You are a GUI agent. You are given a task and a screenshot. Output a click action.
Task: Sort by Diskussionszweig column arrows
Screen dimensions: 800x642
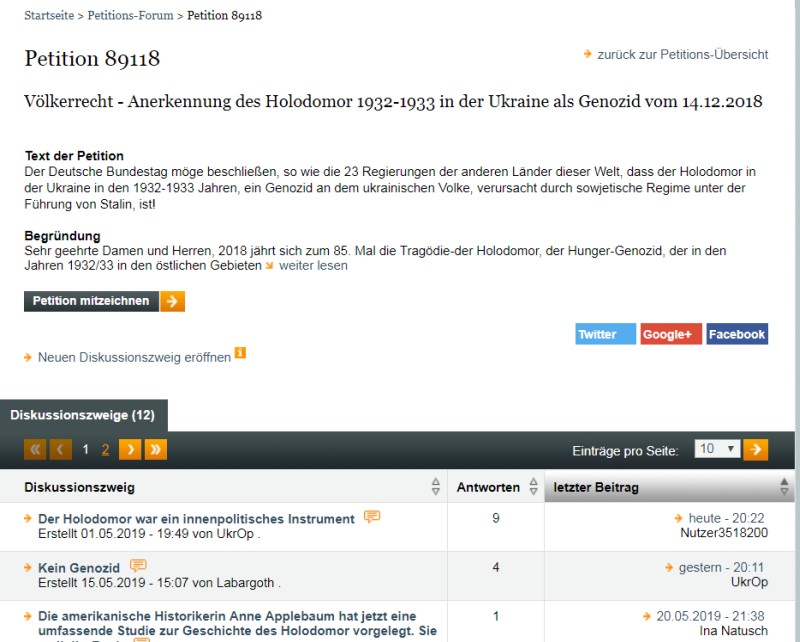[435, 487]
